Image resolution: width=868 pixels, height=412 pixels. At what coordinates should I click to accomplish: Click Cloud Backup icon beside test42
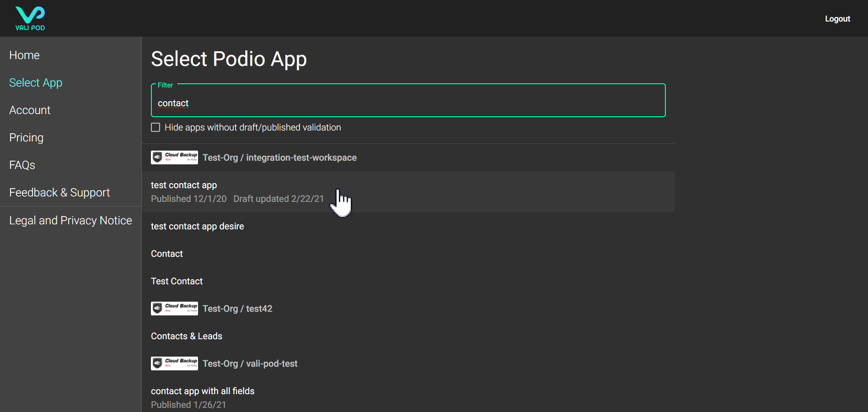(x=174, y=309)
